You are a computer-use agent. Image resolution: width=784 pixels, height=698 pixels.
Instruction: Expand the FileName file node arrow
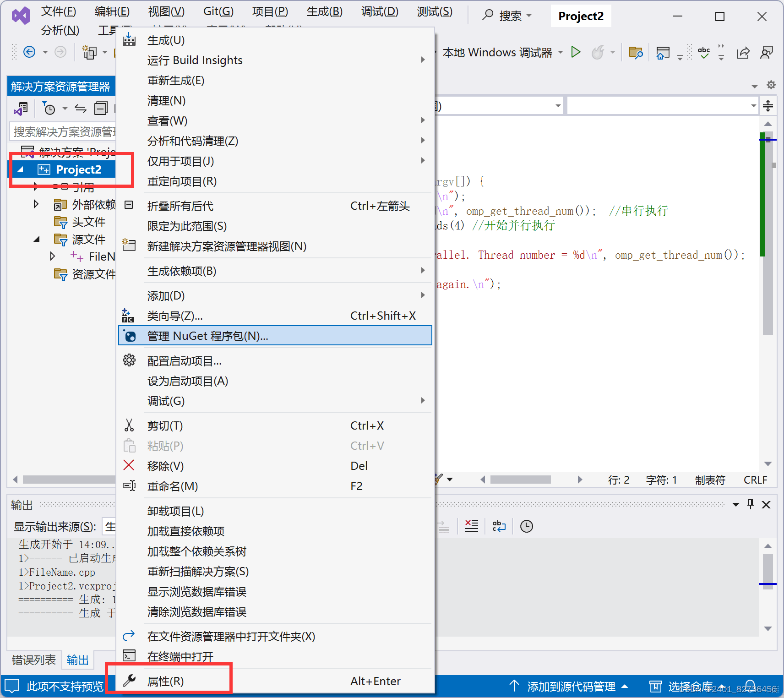pos(52,256)
